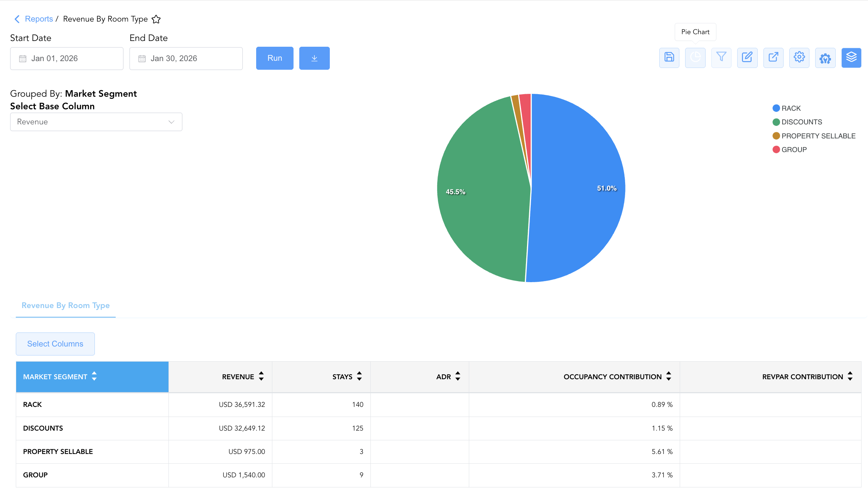The height and width of the screenshot is (491, 868).
Task: Click the download arrow button
Action: coord(314,58)
